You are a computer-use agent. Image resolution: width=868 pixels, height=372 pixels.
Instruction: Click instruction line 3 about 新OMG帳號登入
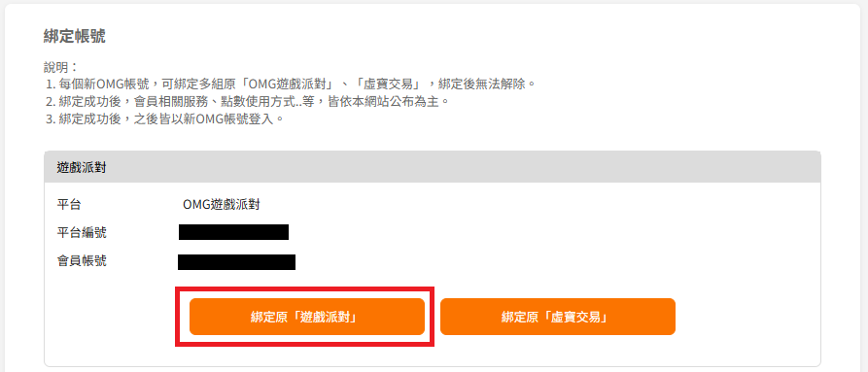[165, 118]
